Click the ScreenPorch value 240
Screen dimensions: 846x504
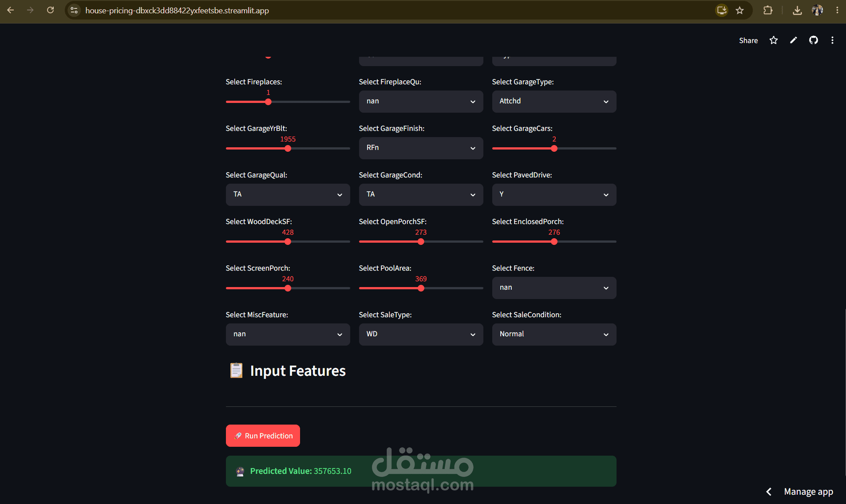pyautogui.click(x=288, y=279)
